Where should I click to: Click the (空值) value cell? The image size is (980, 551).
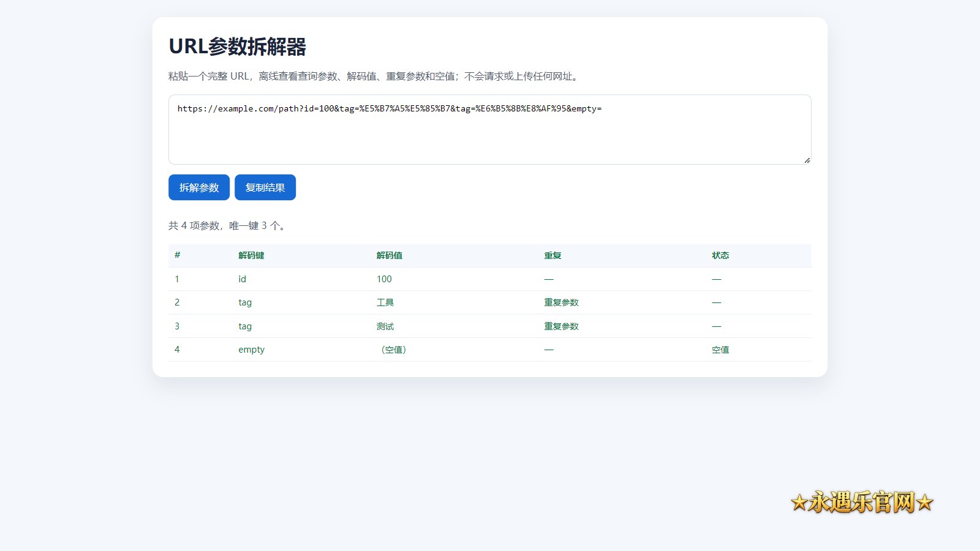click(x=394, y=350)
